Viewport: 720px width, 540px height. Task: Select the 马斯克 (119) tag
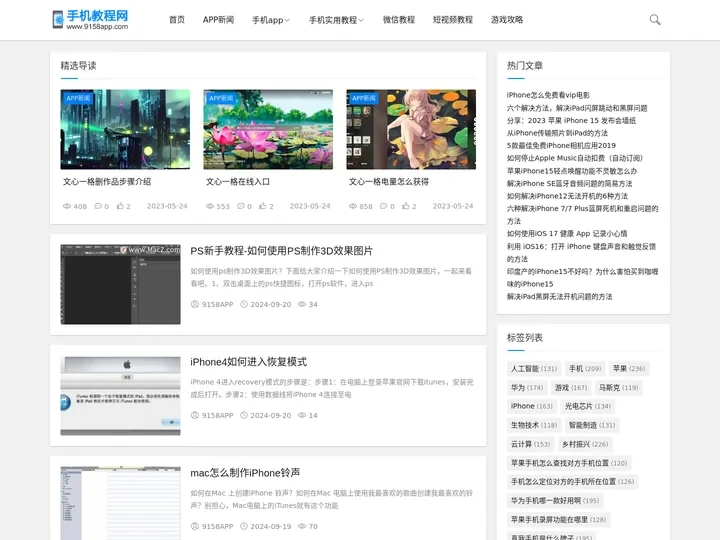(619, 388)
